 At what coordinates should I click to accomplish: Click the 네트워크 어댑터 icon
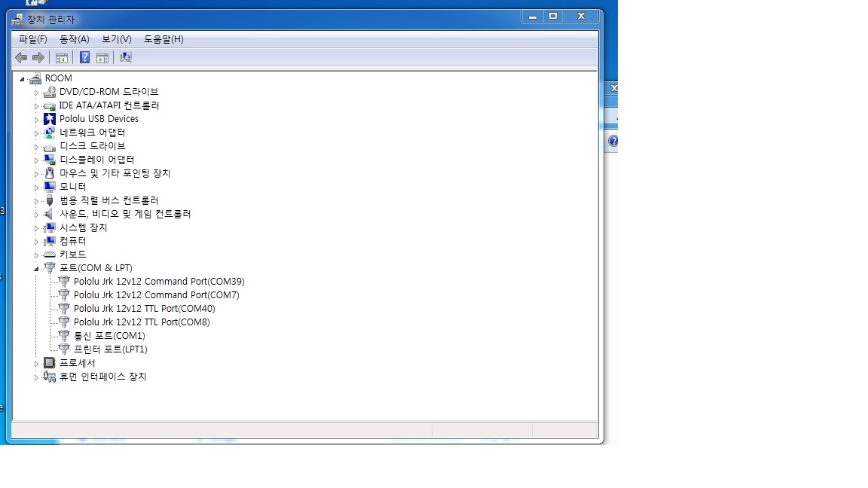click(49, 133)
